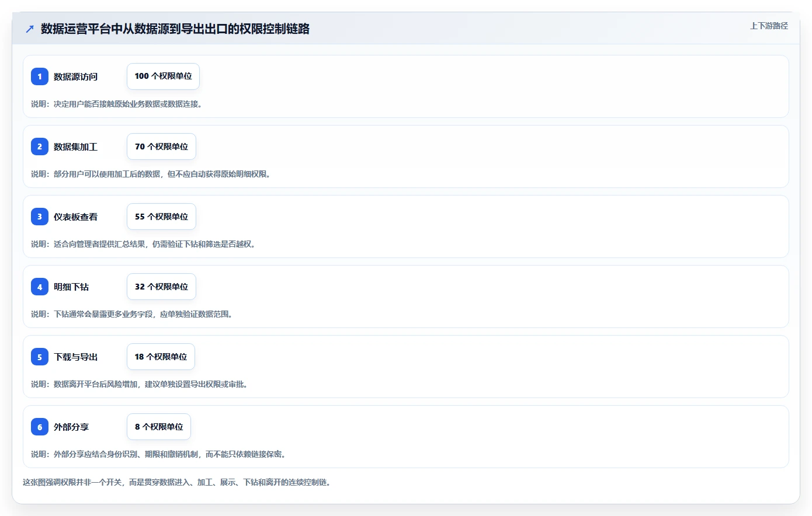Image resolution: width=812 pixels, height=516 pixels.
Task: Click the step 2 number badge
Action: click(x=40, y=147)
